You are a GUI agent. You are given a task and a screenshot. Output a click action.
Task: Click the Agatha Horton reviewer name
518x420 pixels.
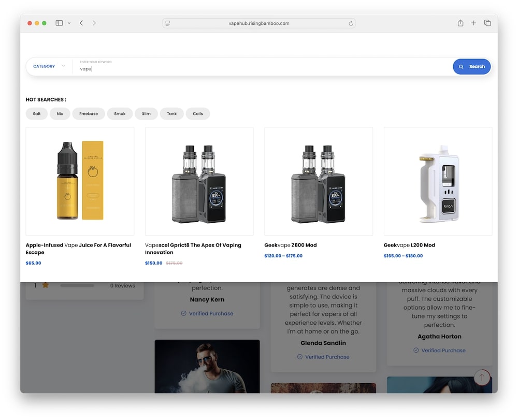[439, 337]
